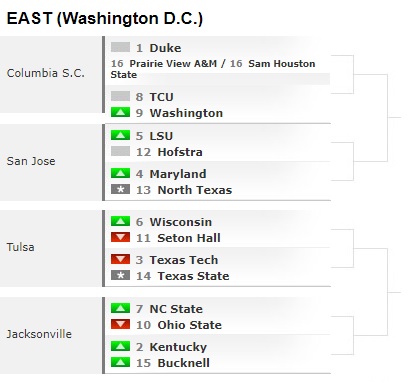Click the Tulsa site label
Screen dimensions: 408x382
(x=20, y=247)
